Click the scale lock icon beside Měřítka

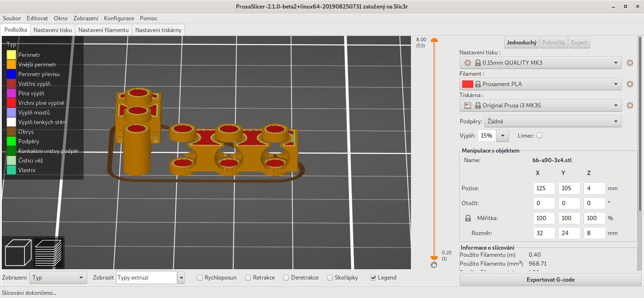click(468, 218)
